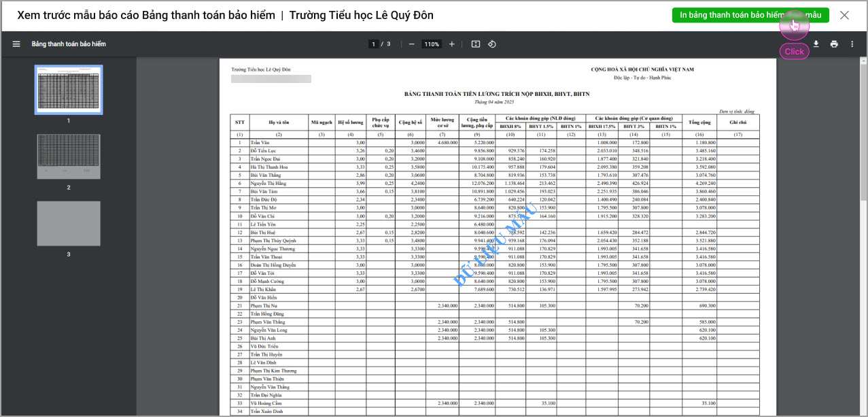Click the total value '4.269.240'
Viewport: 868px width, 417px height.
(706, 183)
